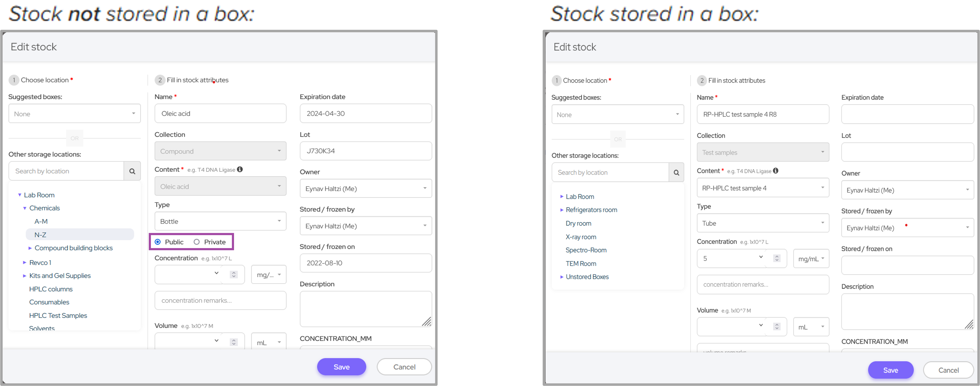
Task: Click Description resize handle in Oleic acid dialog
Action: (427, 322)
